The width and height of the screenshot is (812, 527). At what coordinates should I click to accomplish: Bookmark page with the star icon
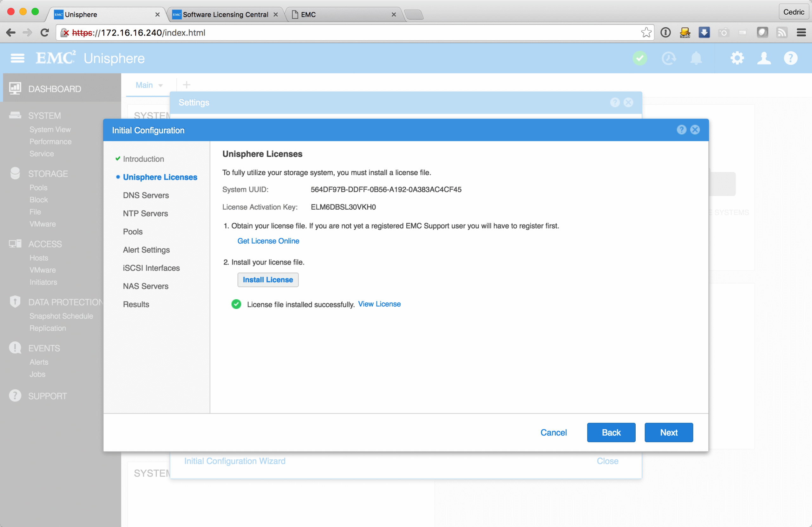click(646, 33)
